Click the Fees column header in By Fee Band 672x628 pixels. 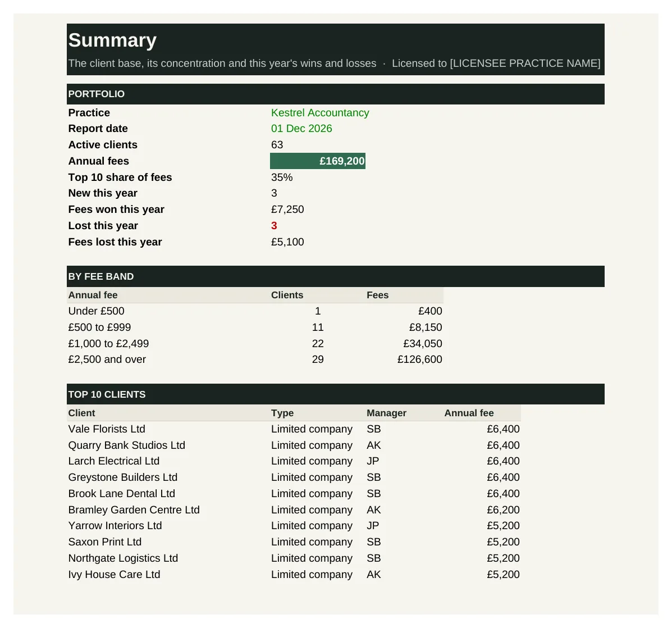[x=378, y=295]
